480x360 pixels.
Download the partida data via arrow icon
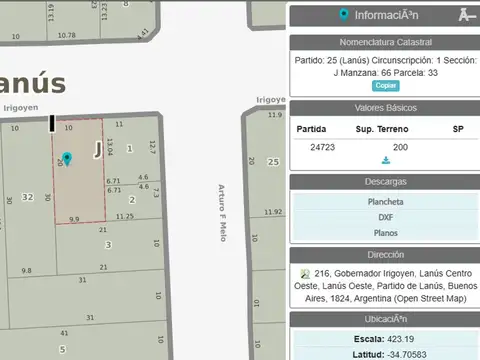[x=386, y=160]
